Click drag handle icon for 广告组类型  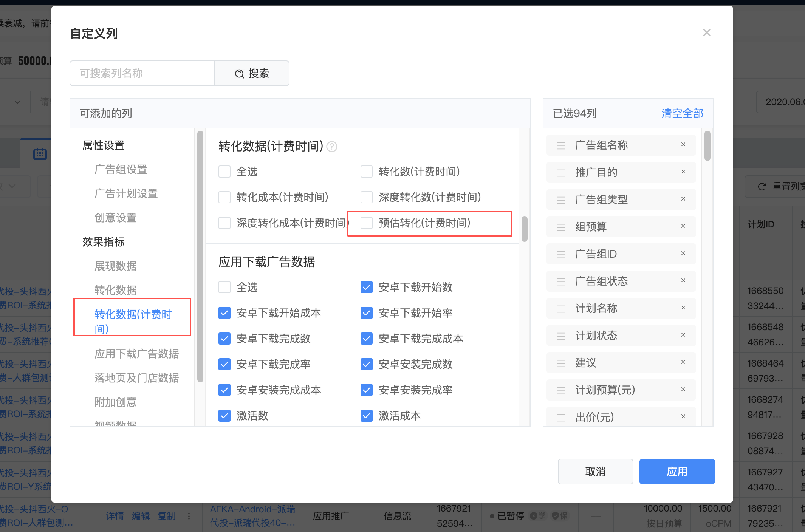click(x=561, y=200)
